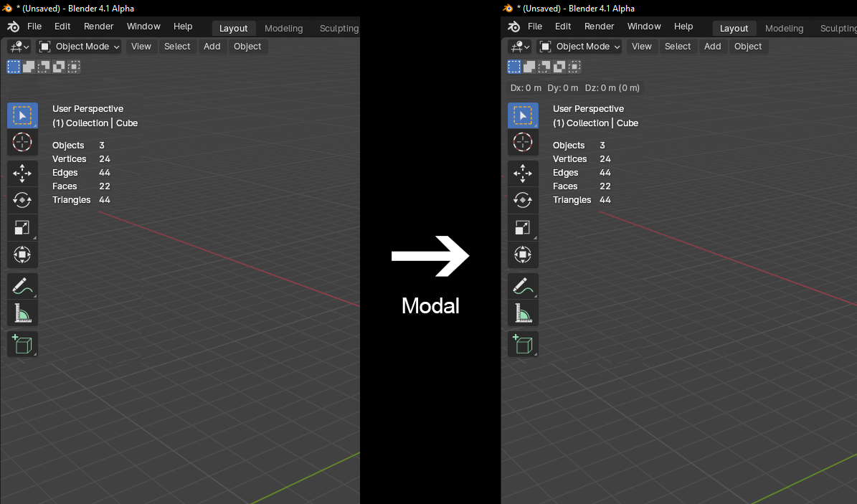Open Object Mode dropdown in right window
The image size is (857, 504).
point(580,47)
